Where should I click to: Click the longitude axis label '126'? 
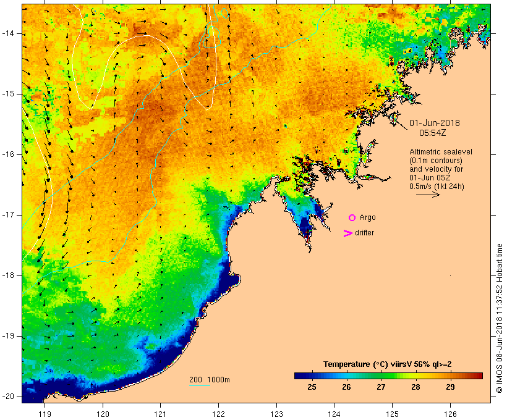tap(450, 414)
